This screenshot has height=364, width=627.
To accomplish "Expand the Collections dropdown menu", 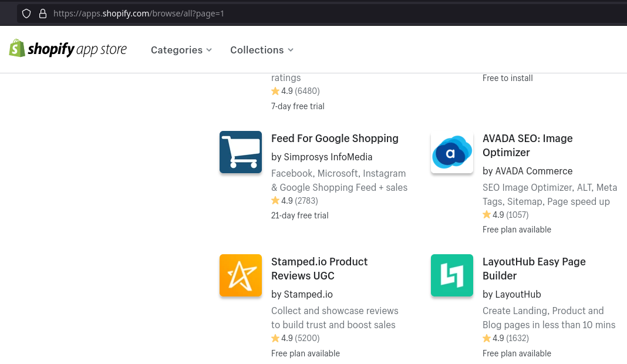I will 262,50.
